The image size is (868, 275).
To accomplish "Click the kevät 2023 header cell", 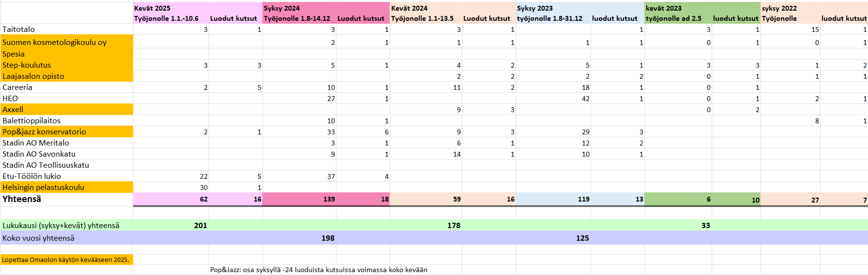I will coord(678,8).
